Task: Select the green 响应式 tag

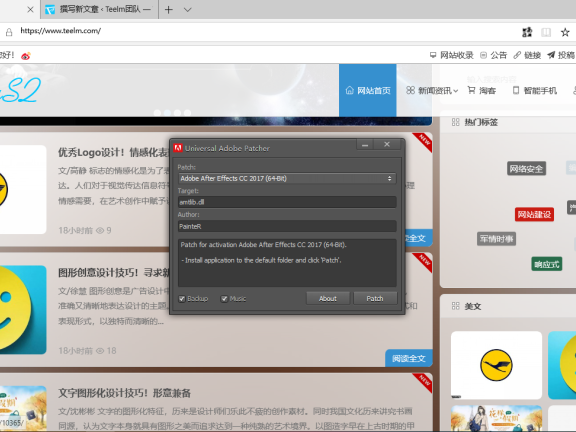Action: click(x=547, y=264)
